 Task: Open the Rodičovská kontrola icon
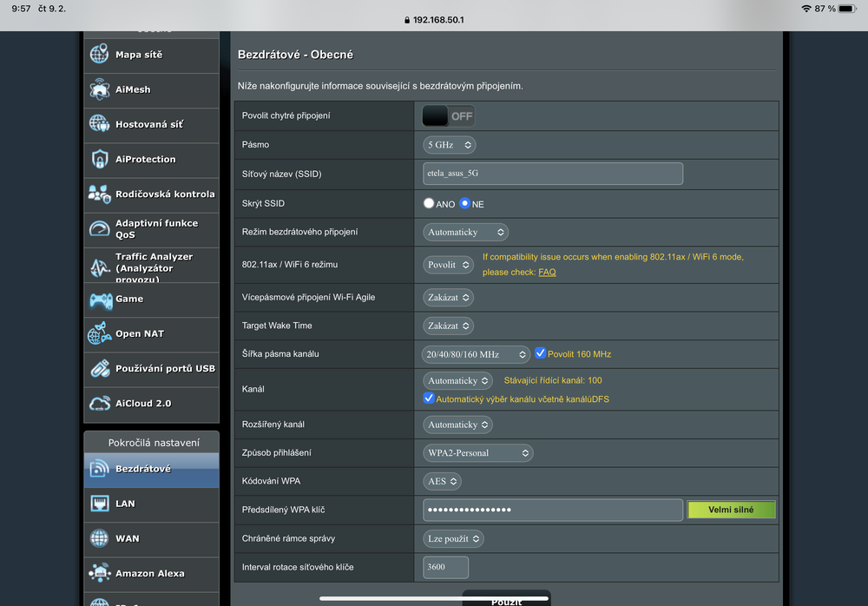(x=100, y=194)
